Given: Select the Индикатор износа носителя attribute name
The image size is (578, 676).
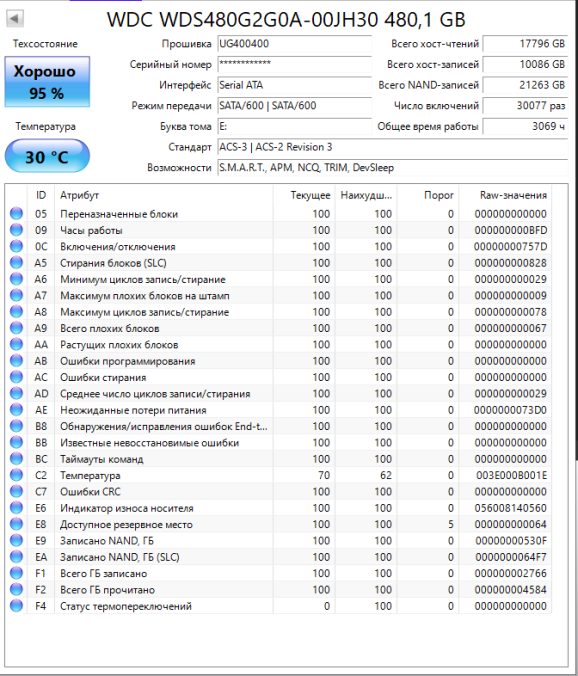Looking at the screenshot, I should point(127,508).
